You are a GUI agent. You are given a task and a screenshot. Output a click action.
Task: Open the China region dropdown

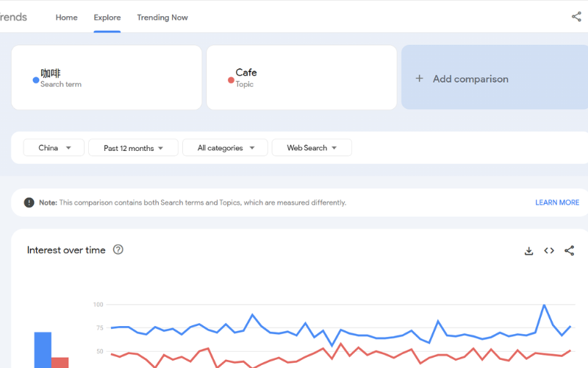tap(54, 148)
